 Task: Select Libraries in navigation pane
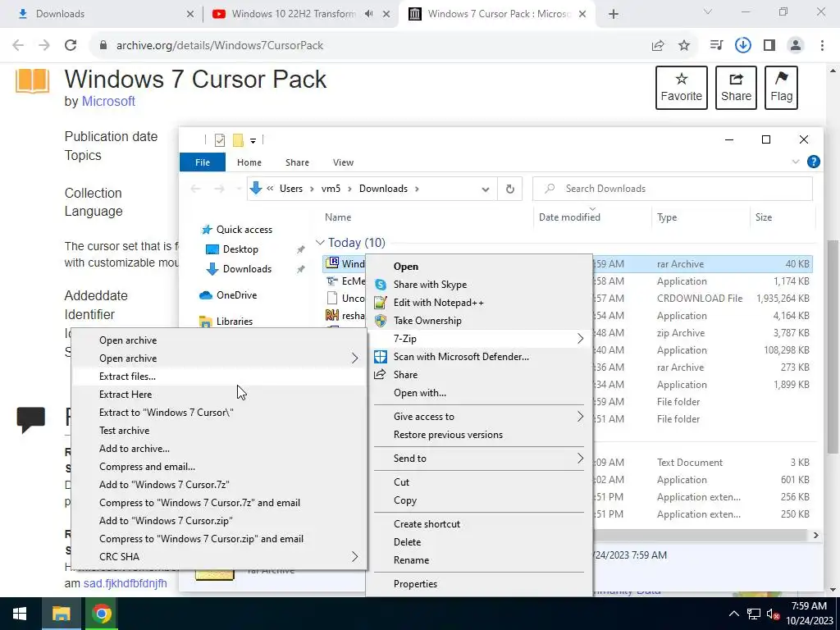click(234, 322)
